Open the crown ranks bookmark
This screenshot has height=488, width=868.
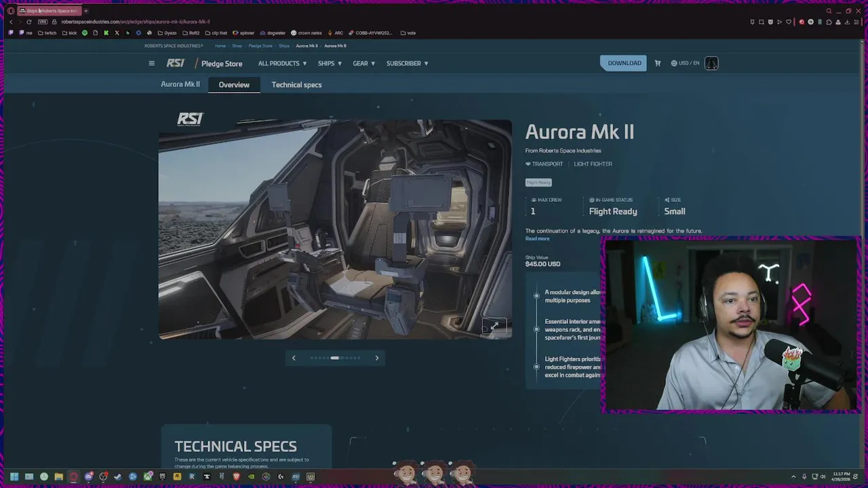pos(307,33)
